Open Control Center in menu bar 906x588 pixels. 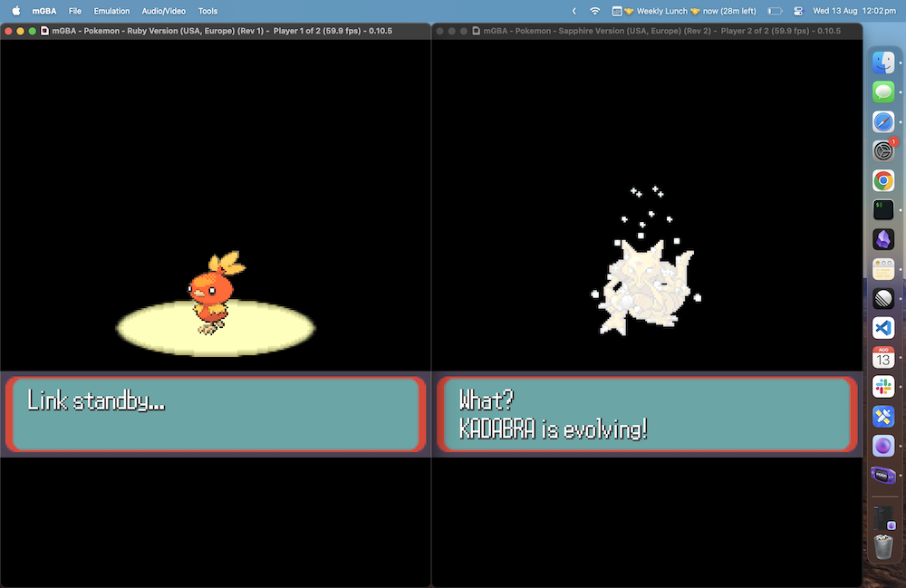(x=798, y=11)
